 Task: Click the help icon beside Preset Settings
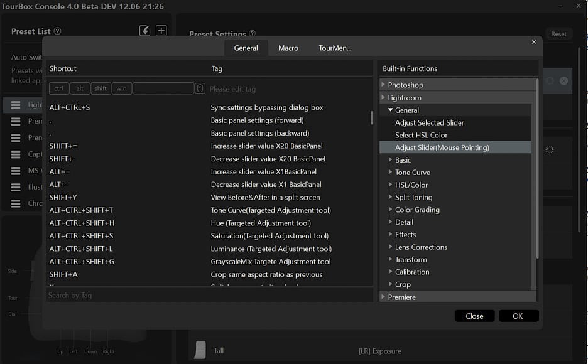[x=253, y=34]
